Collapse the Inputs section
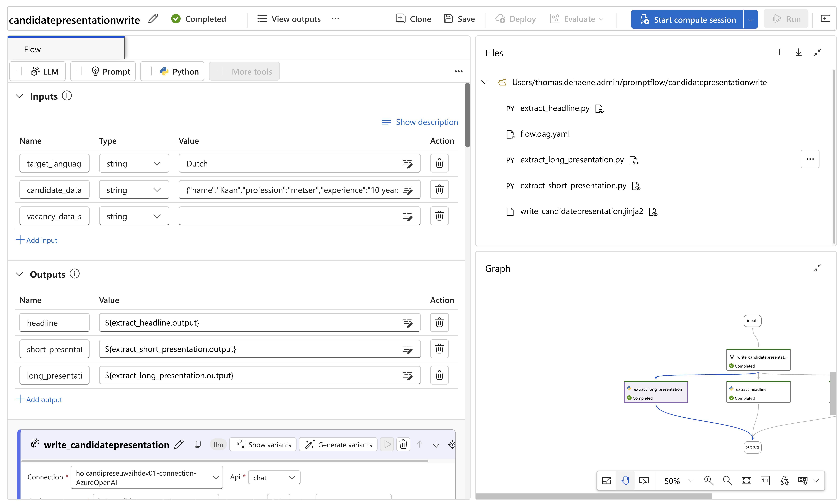 pyautogui.click(x=19, y=96)
